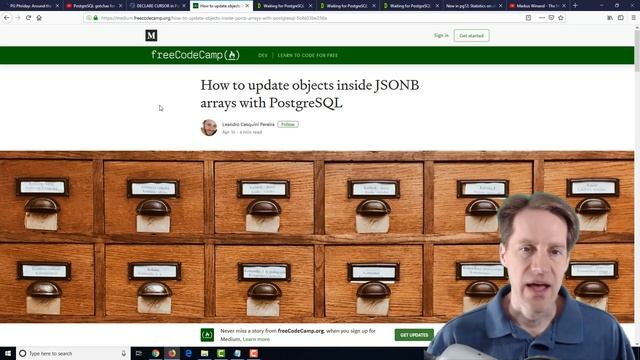Click the page vertical scrollbar thumb

coord(637,50)
